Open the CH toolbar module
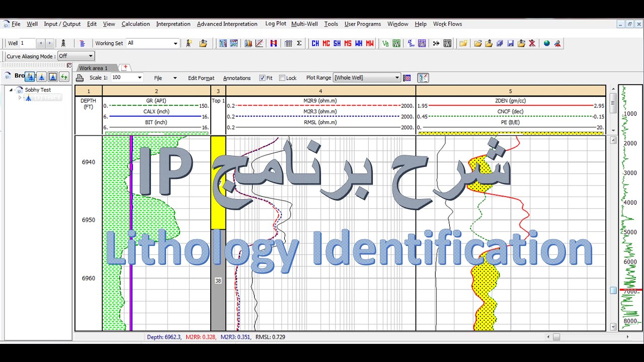 315,43
